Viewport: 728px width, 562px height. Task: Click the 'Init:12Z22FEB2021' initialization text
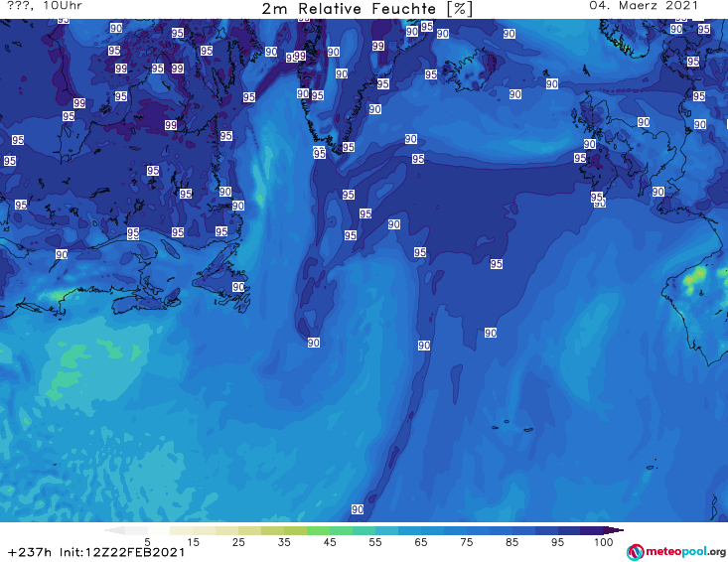click(122, 552)
